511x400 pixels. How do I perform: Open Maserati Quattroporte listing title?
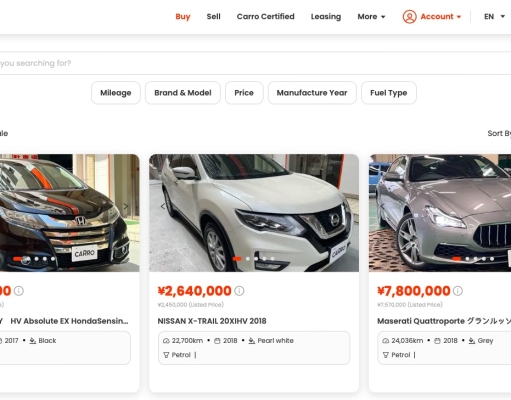coord(444,321)
